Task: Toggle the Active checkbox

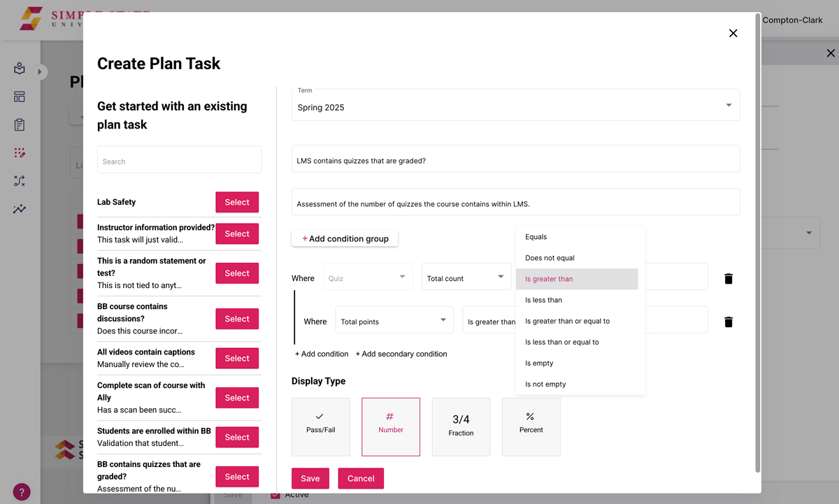Action: click(274, 494)
